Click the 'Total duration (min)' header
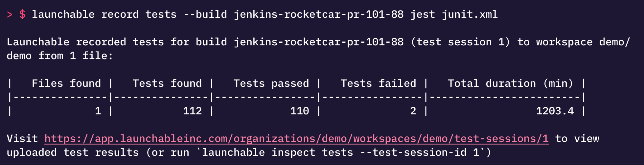Viewport: 644px width, 165px height. [511, 83]
